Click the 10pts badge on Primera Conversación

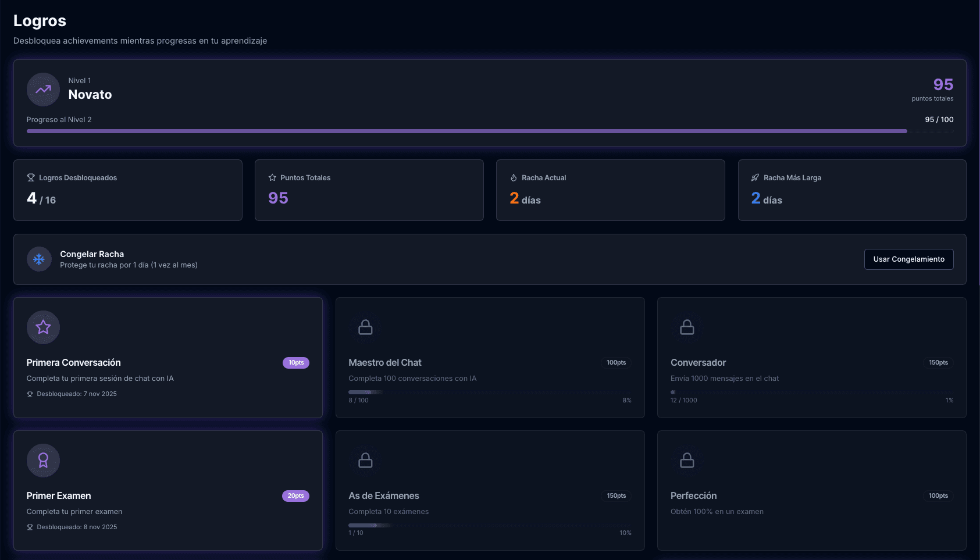coord(296,363)
